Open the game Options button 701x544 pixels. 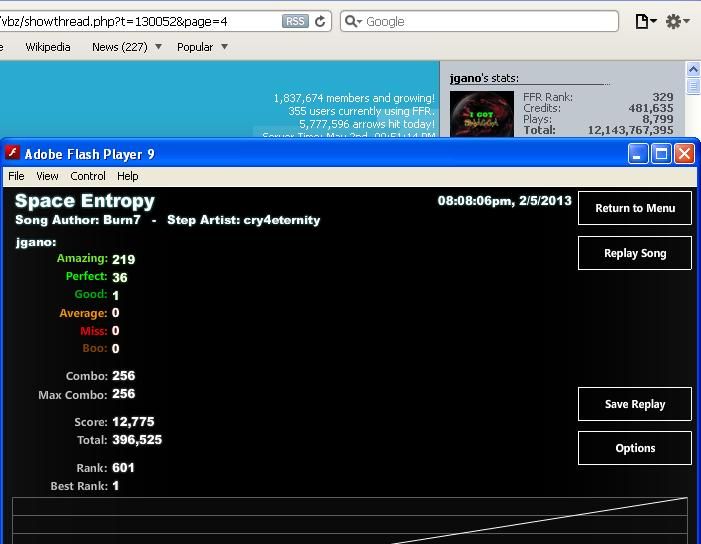point(635,448)
